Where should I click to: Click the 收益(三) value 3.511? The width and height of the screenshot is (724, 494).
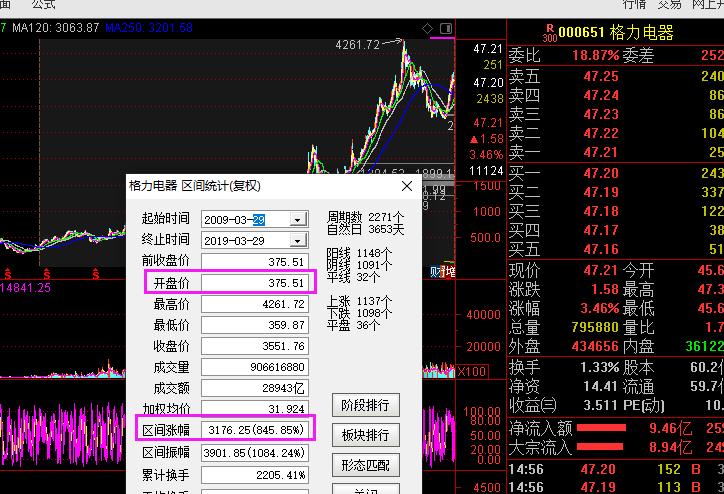point(601,405)
